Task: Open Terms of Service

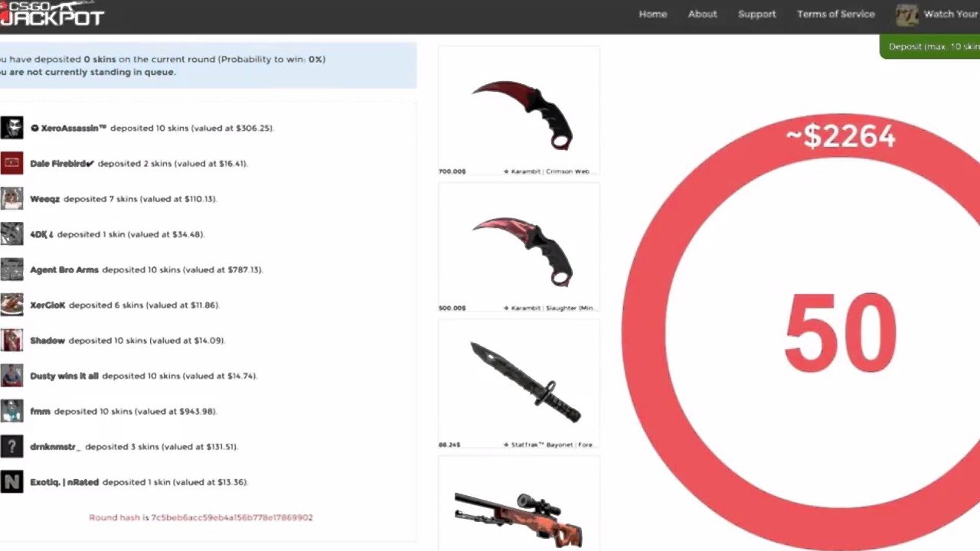Action: point(836,14)
